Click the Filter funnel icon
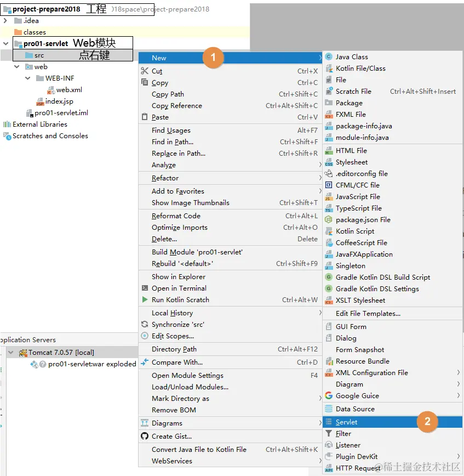 [329, 433]
